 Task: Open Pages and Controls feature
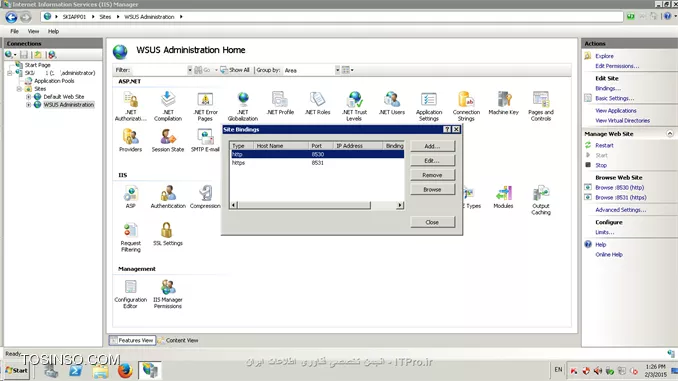pos(541,106)
